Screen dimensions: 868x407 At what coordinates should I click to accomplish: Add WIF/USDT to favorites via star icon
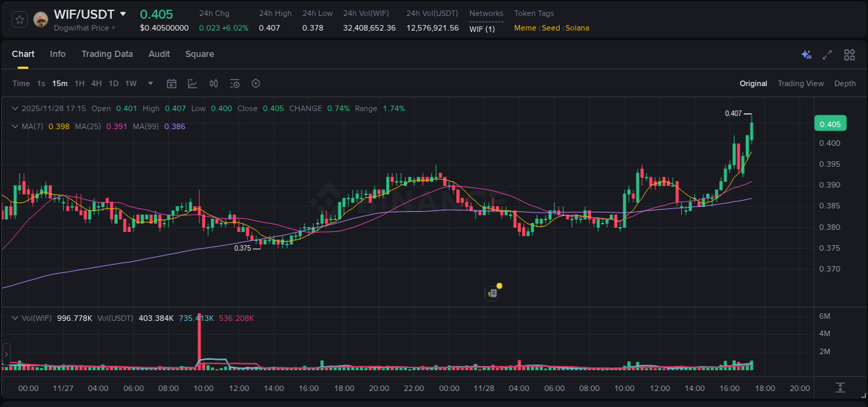click(19, 19)
